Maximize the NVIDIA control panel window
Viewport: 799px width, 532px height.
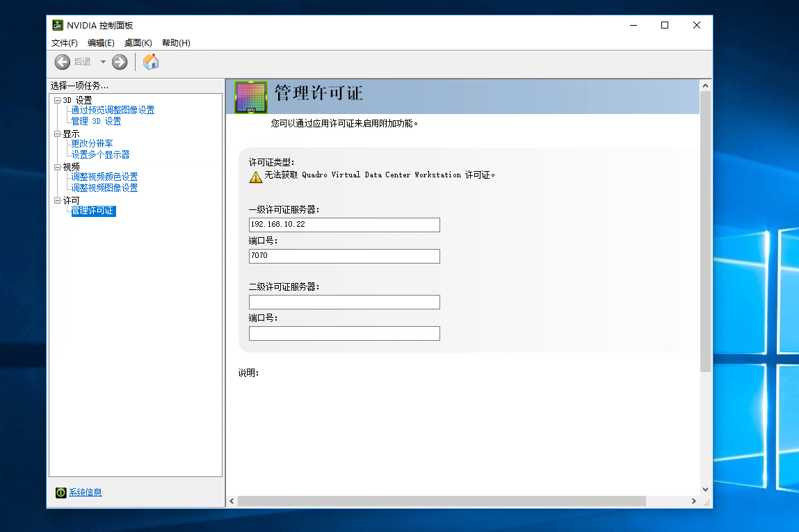click(665, 25)
